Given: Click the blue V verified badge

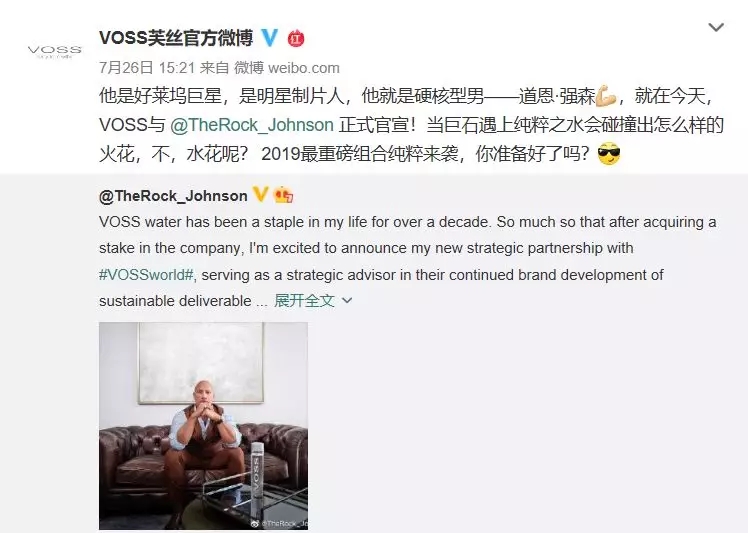Looking at the screenshot, I should point(270,38).
